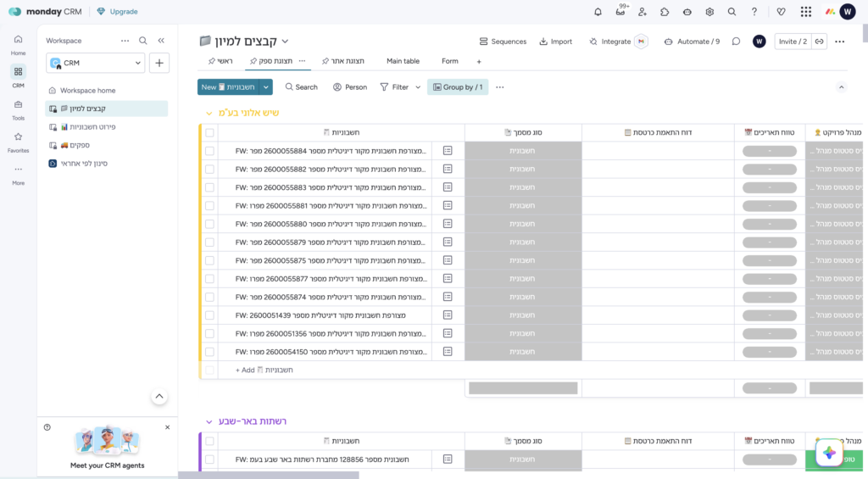This screenshot has width=868, height=479.
Task: Click the heart icon in the top bar
Action: [x=781, y=12]
